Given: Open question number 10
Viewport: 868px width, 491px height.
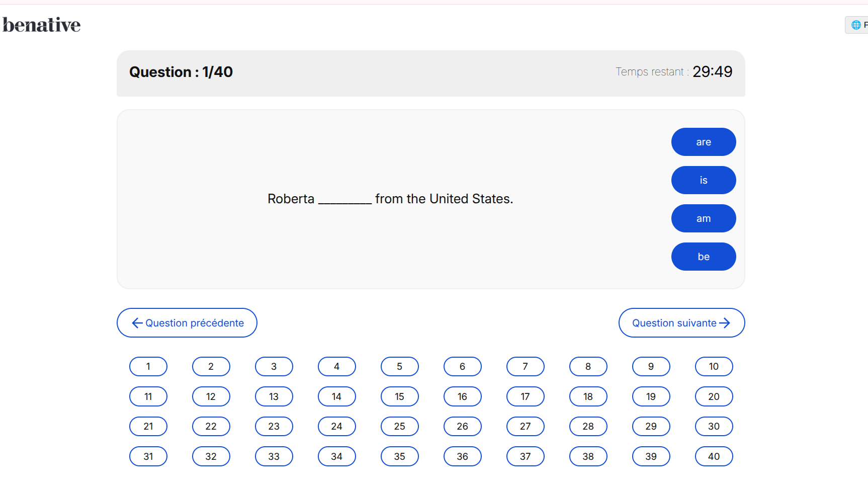Looking at the screenshot, I should pos(714,366).
